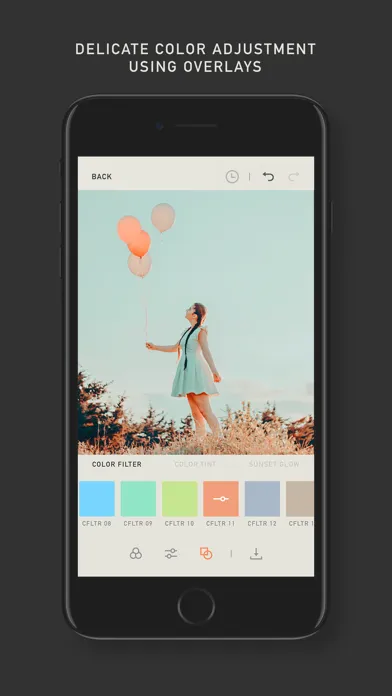Tap the download save icon
The width and height of the screenshot is (392, 696).
(256, 554)
